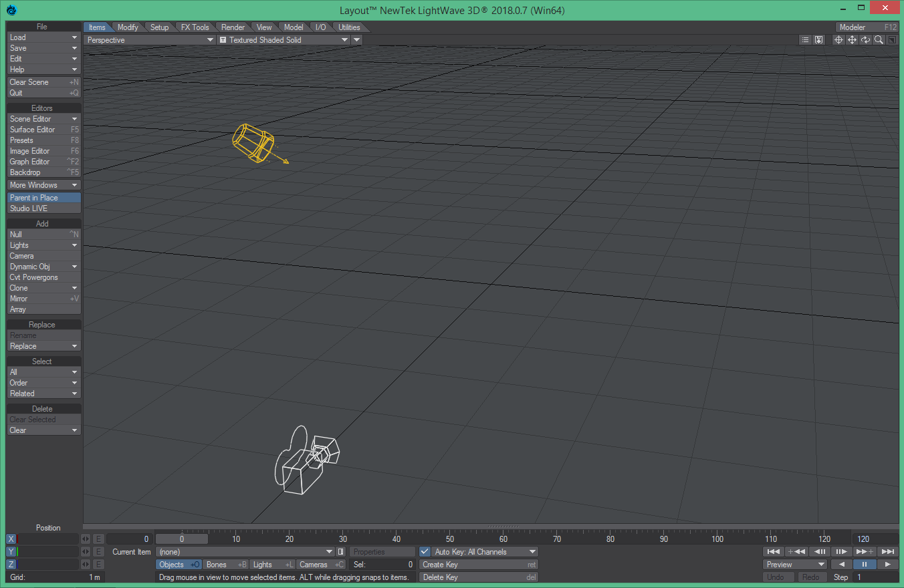Open the I/O tab
904x588 pixels.
pos(321,27)
